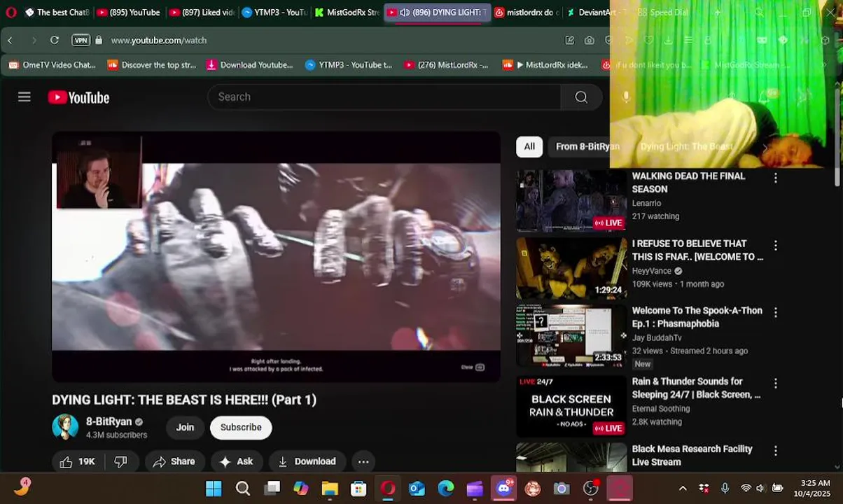843x504 pixels.
Task: Open Windows taskbar search
Action: click(243, 489)
